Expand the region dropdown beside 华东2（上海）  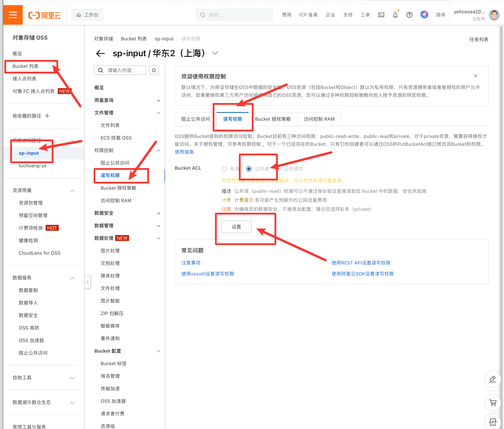(215, 53)
